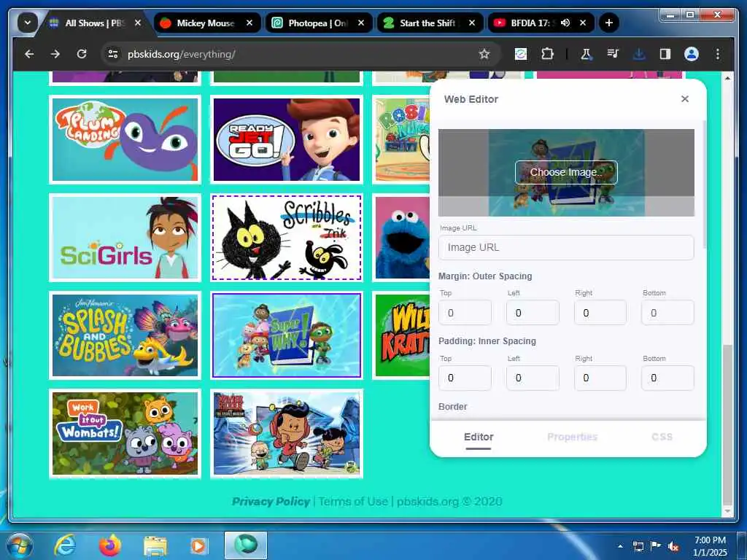Open the Wild Kratts show thumbnail
This screenshot has height=560, width=747.
pyautogui.click(x=402, y=335)
